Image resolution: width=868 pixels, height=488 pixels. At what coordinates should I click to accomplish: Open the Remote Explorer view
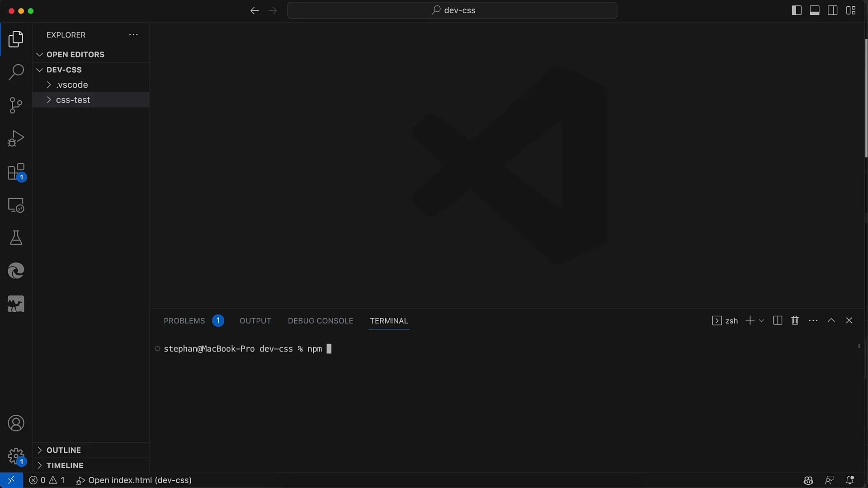(x=16, y=205)
